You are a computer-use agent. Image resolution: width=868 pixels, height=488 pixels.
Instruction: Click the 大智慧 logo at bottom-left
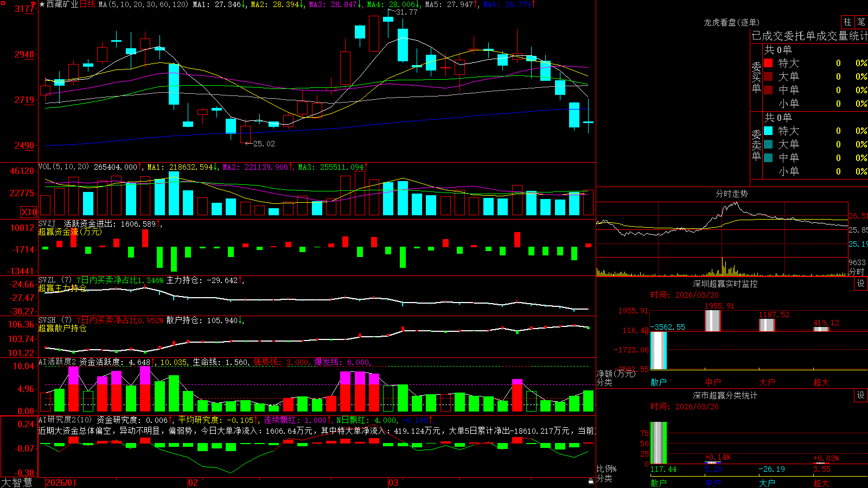click(x=17, y=482)
